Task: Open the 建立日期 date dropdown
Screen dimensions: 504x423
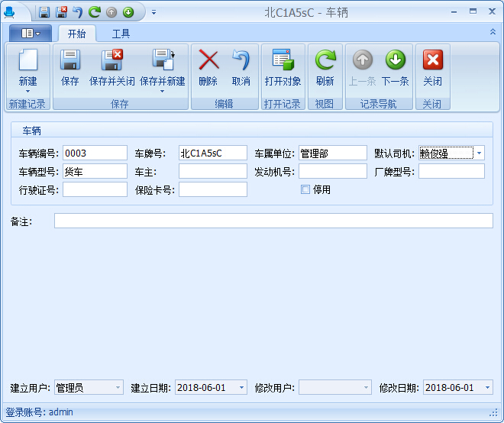Action: [x=240, y=388]
